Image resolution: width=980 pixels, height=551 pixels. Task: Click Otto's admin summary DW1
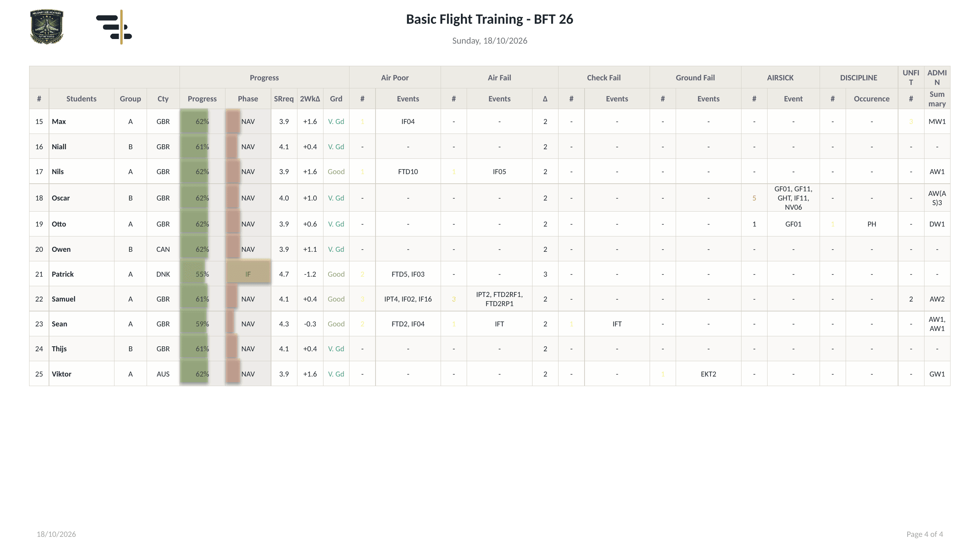coord(937,224)
